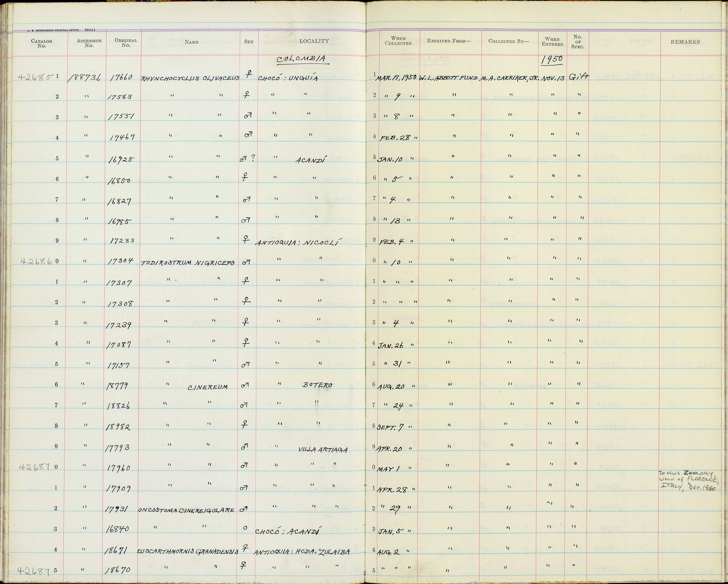Click the species name 'CINEREUM'
The image size is (728, 584).
point(208,387)
